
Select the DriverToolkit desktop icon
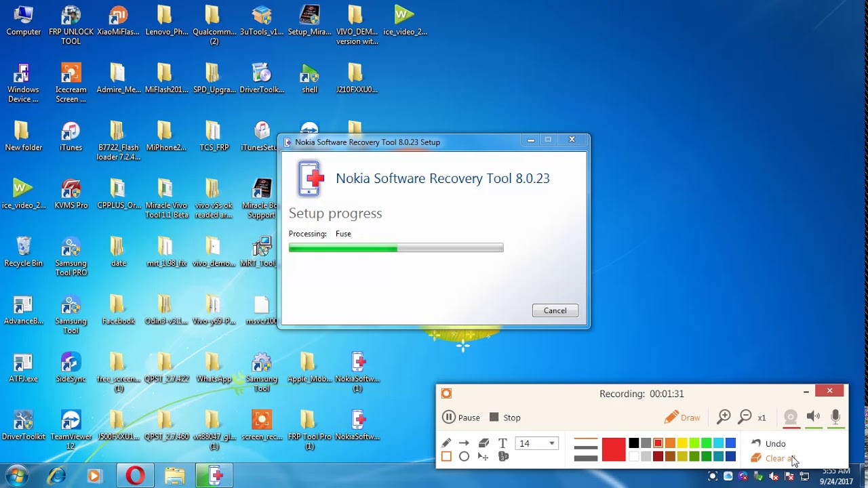pyautogui.click(x=24, y=425)
